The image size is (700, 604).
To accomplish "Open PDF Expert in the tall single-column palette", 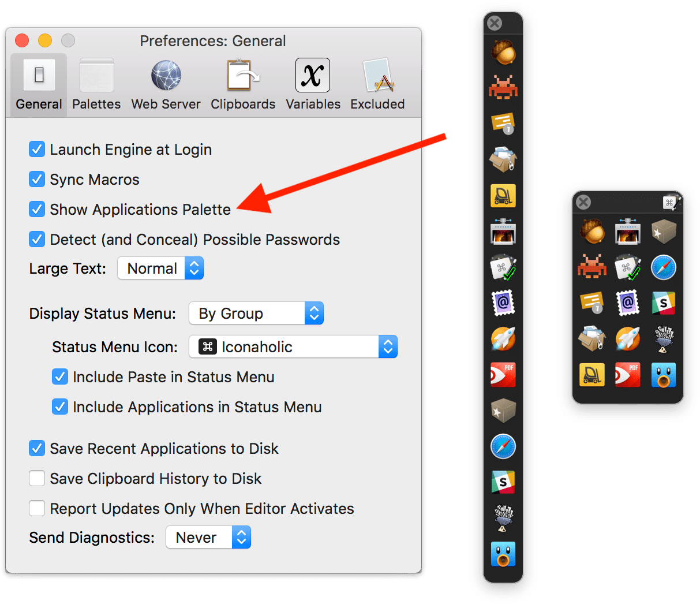I will [503, 375].
